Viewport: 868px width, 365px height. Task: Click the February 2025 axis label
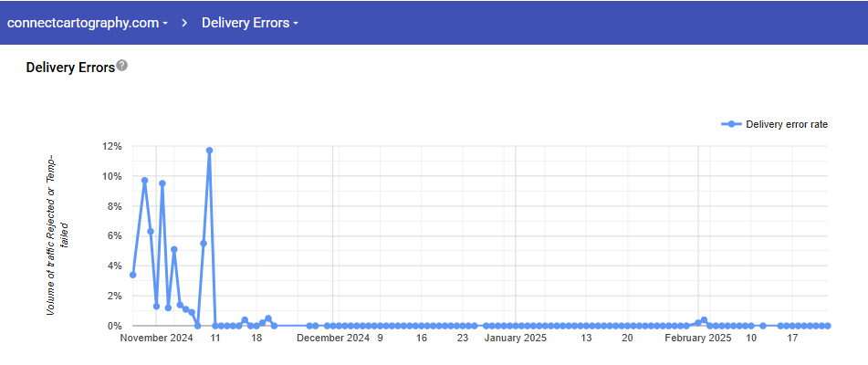coord(698,339)
